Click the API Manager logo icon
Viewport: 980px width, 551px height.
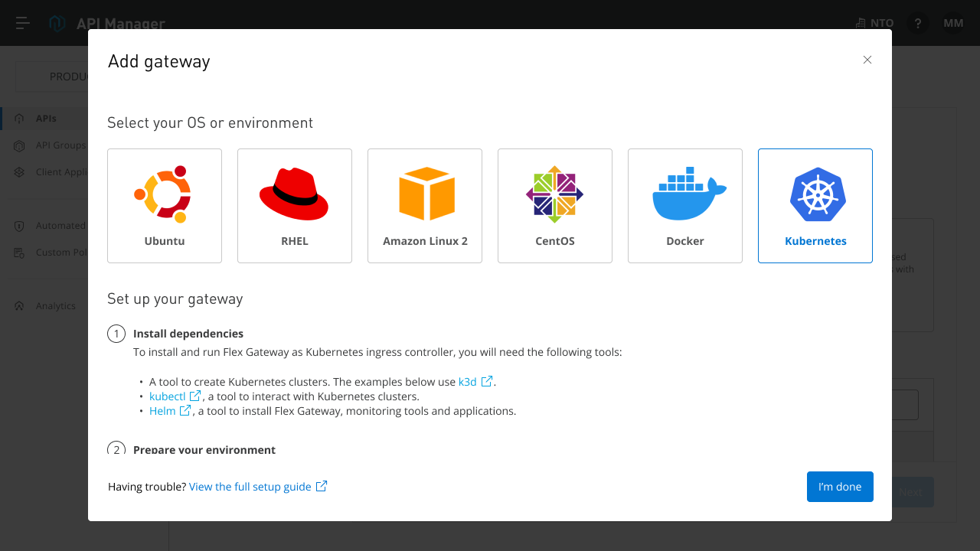click(57, 23)
